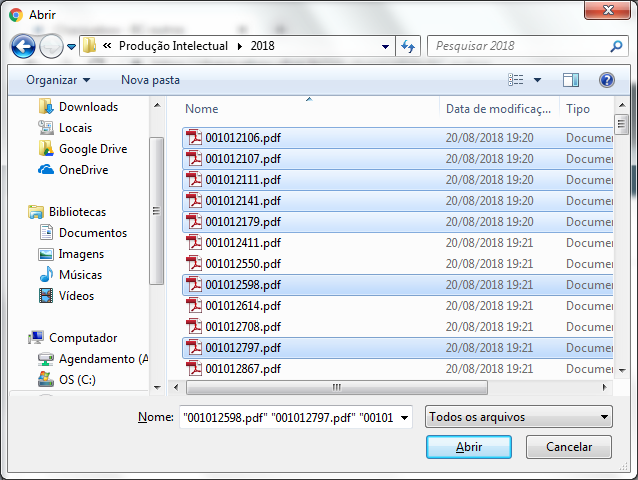Image resolution: width=638 pixels, height=480 pixels.
Task: Select file 001012708.pdf
Action: coord(398,327)
